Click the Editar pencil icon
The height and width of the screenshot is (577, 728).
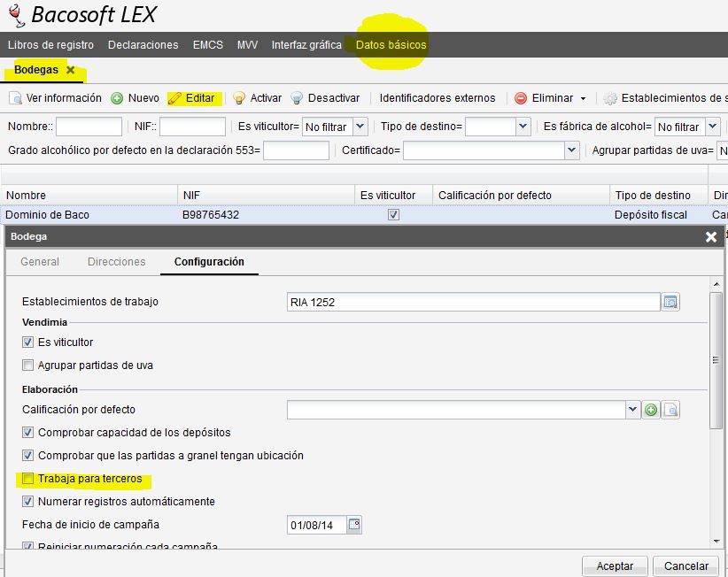[174, 98]
